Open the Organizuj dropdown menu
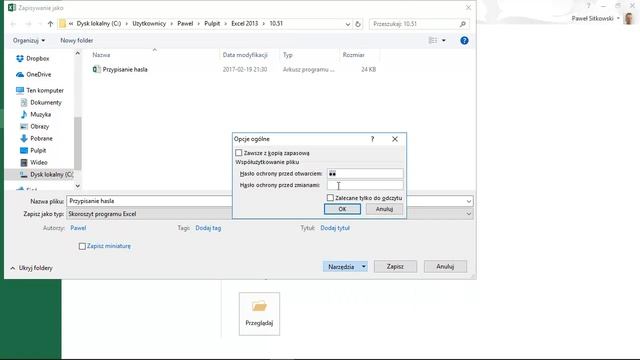640x360 pixels. (29, 40)
